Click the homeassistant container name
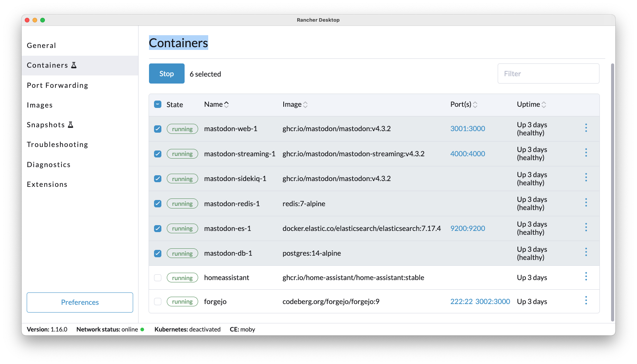This screenshot has height=364, width=637. click(x=226, y=278)
